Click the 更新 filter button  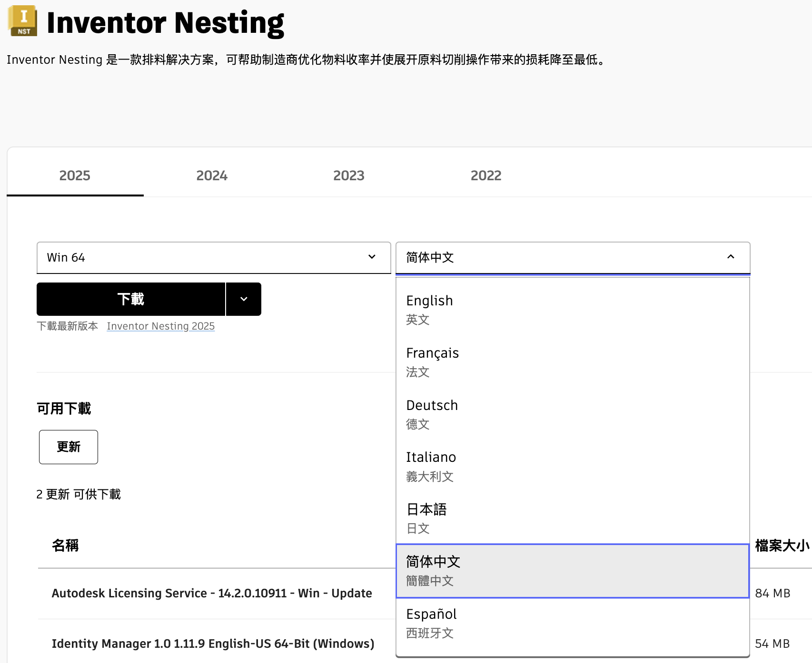tap(69, 447)
